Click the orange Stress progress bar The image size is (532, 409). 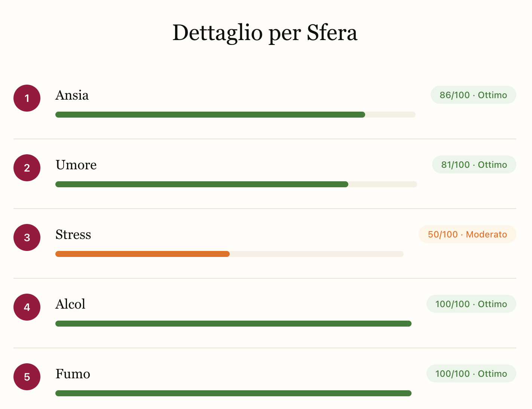143,254
